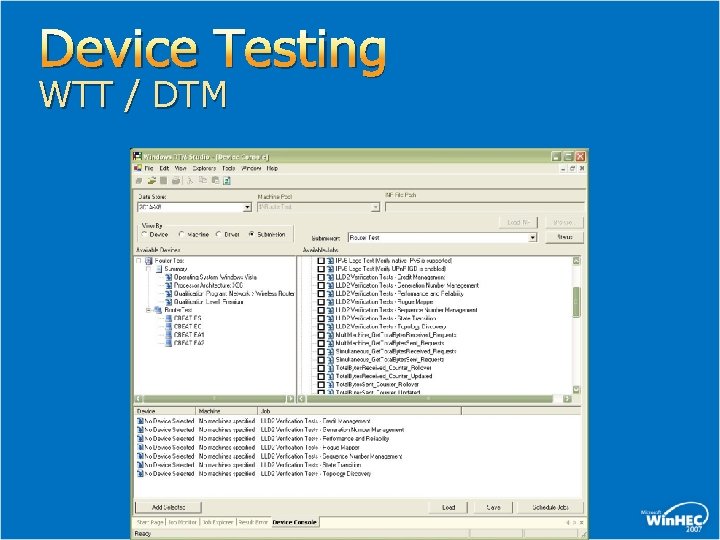
Task: Click the CBEAT-EA1 machine icon
Action: tap(169, 335)
